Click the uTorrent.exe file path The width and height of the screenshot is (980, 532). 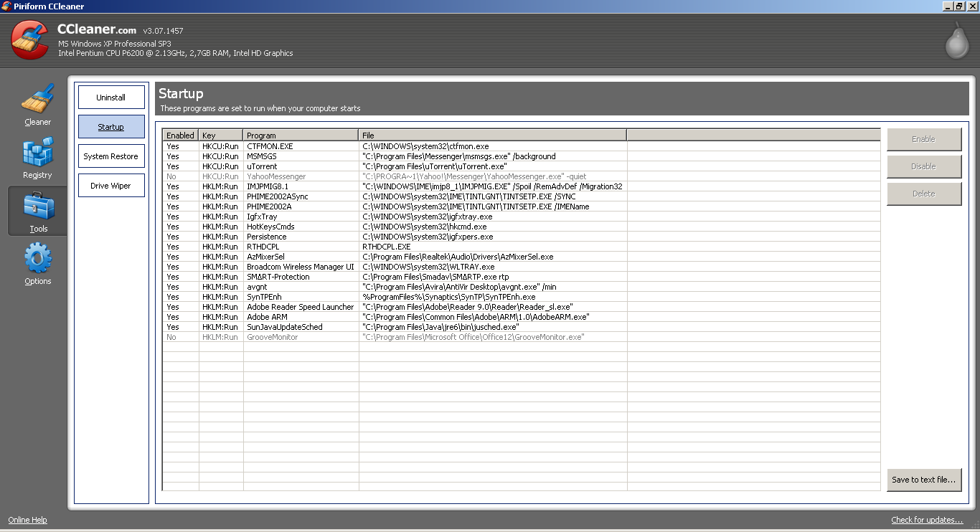435,166
